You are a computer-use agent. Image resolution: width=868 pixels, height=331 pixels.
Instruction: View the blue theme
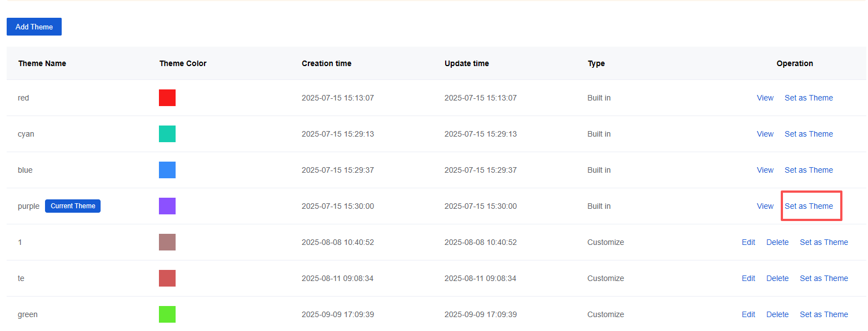765,170
